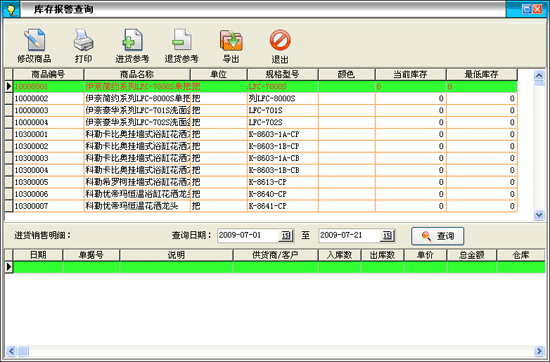Click the 供货商/客户 column header
Image resolution: width=550 pixels, height=362 pixels.
click(x=276, y=255)
